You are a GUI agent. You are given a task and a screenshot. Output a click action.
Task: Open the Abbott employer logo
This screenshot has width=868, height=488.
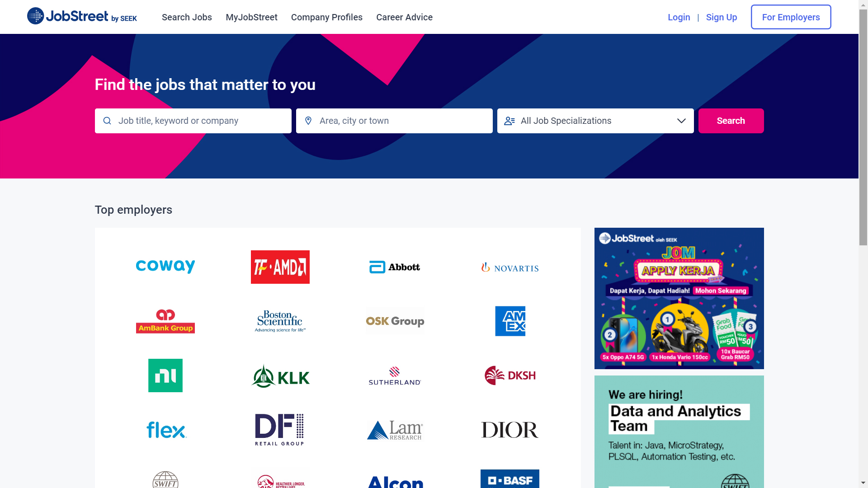pos(395,267)
